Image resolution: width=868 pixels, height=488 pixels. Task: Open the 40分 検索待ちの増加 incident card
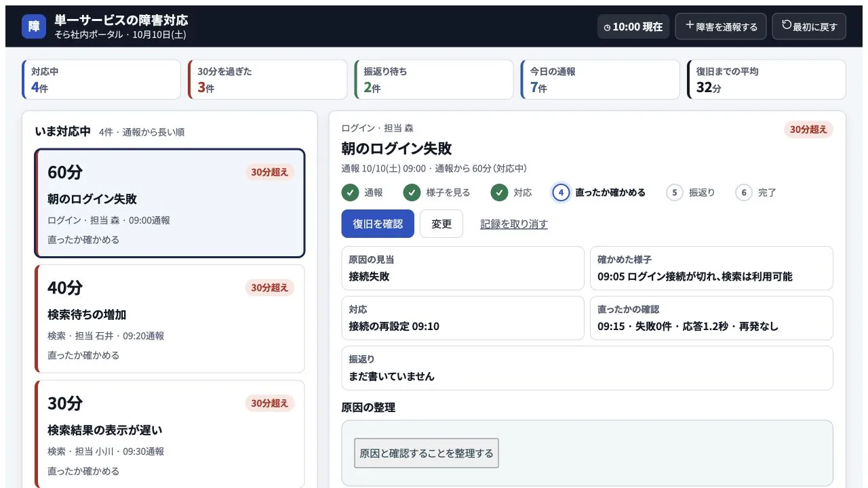pos(170,319)
